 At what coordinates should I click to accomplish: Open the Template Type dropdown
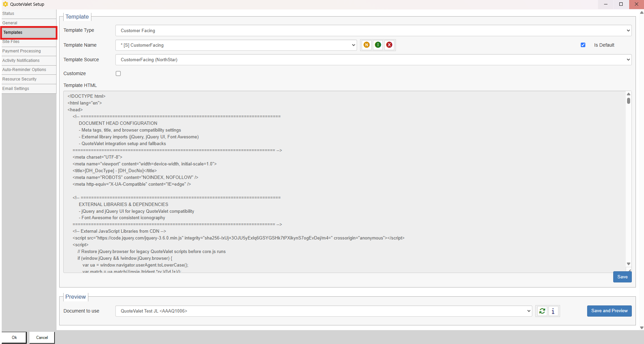click(x=373, y=30)
